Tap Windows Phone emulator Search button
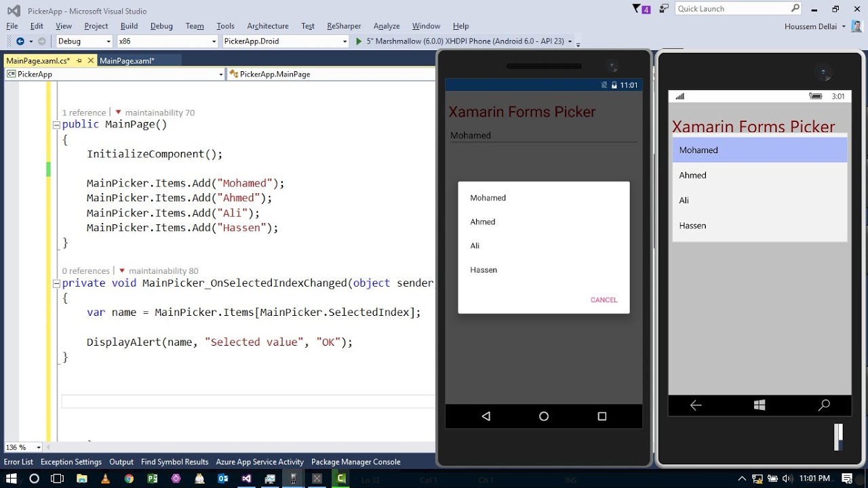The width and height of the screenshot is (868, 488). (824, 405)
